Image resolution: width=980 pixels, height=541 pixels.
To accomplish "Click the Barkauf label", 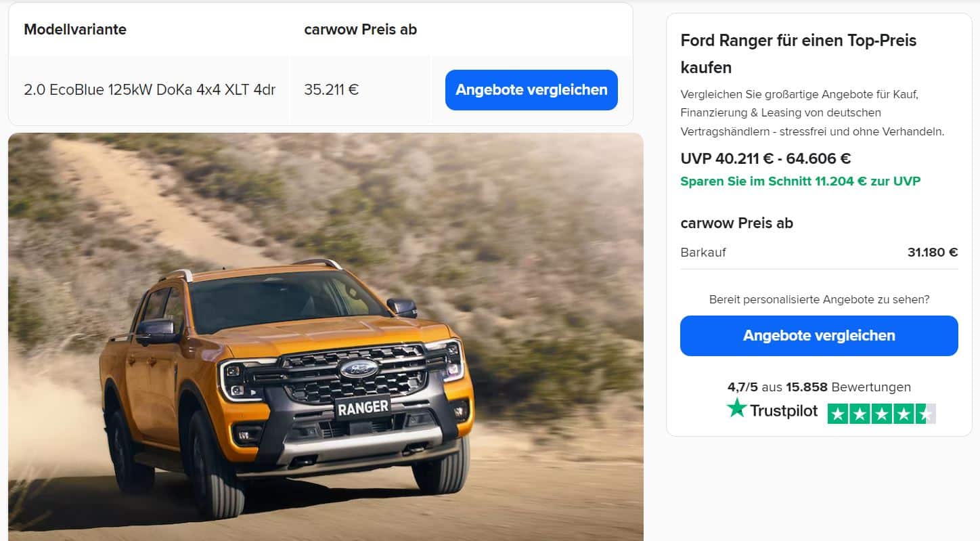I will click(703, 253).
